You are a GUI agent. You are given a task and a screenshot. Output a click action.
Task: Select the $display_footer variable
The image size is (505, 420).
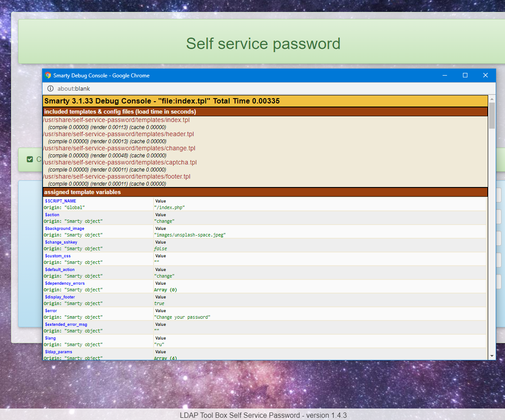click(60, 297)
